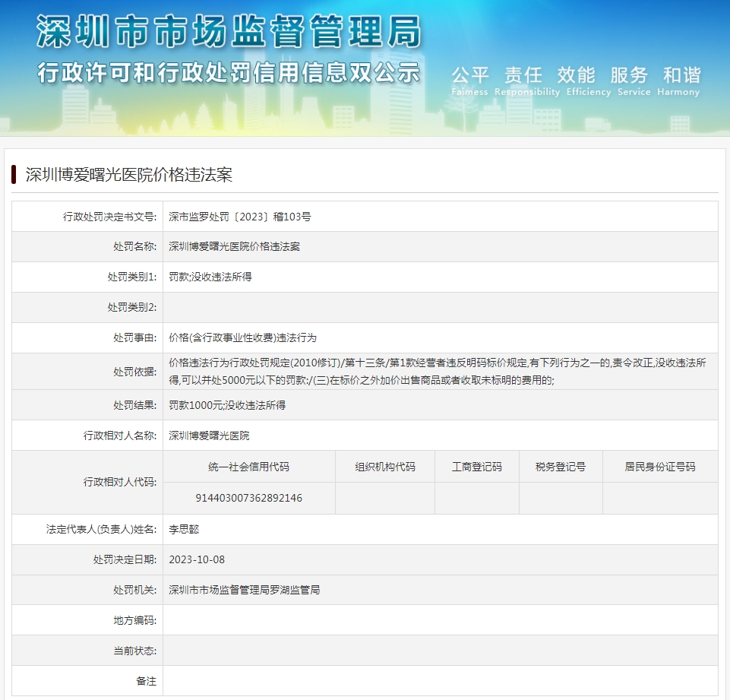Click the 处罚决定日期 label

[125, 559]
